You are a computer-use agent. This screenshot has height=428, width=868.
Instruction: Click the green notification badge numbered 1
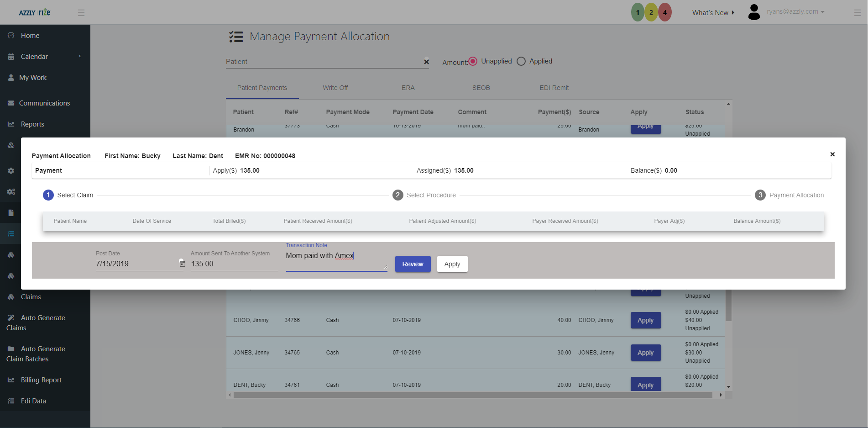(638, 12)
